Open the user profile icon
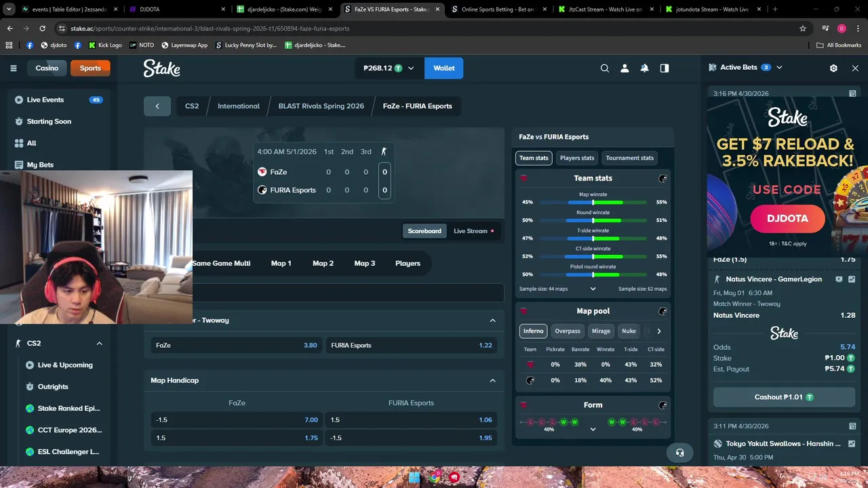 click(625, 68)
